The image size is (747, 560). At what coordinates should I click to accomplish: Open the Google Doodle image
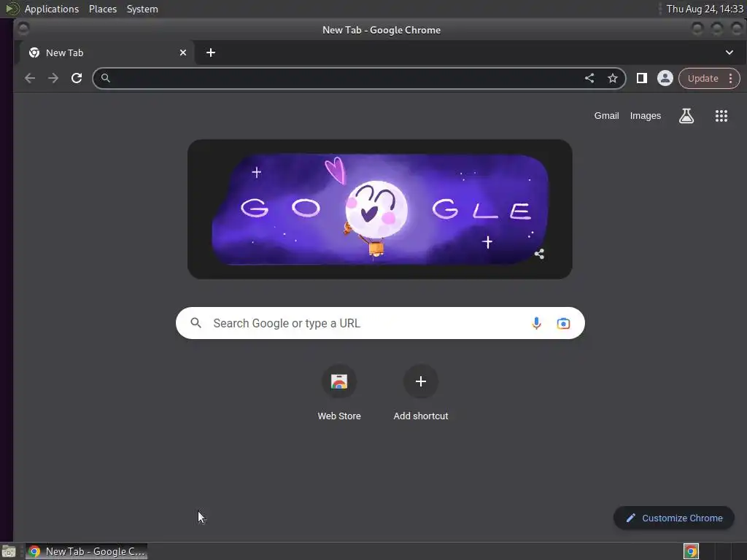[x=379, y=209]
